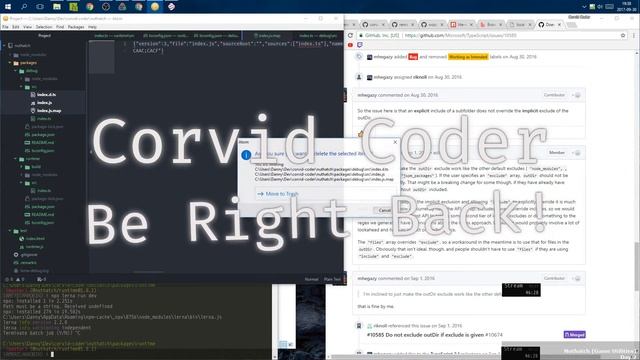
Task: Open referenced pull request #10674 link
Action: click(x=435, y=335)
